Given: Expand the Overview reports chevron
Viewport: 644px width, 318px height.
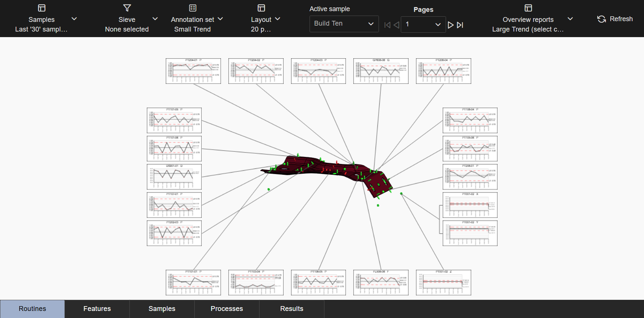Looking at the screenshot, I should click(570, 19).
